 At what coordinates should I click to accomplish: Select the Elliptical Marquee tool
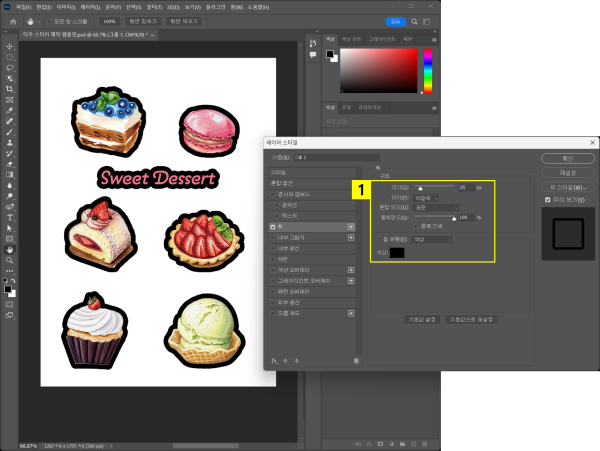point(10,57)
